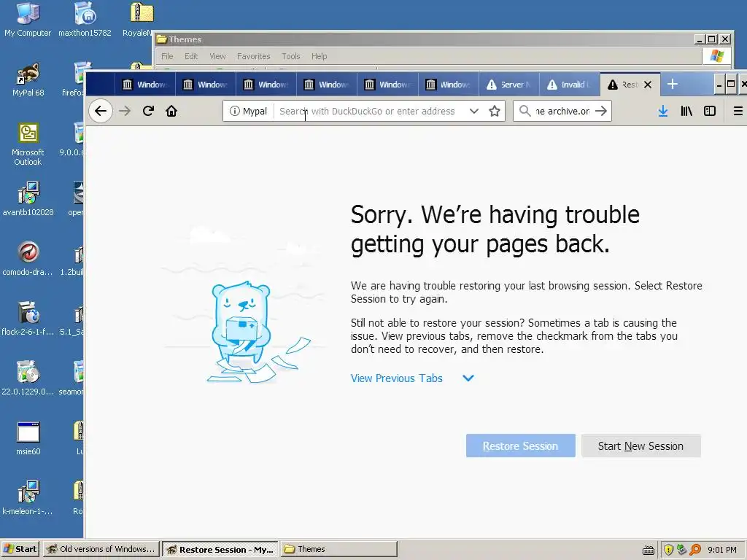Switch to Themes taskbar button

click(x=338, y=549)
